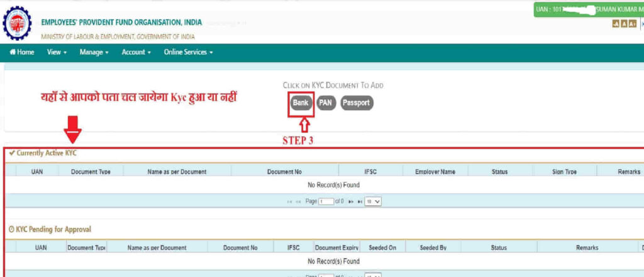Sort by Status in KYC Pending table

tap(499, 248)
